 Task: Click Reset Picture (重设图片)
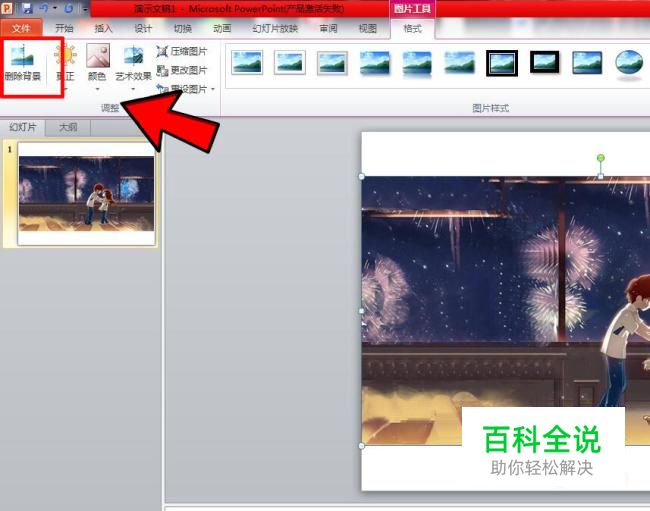[x=182, y=89]
